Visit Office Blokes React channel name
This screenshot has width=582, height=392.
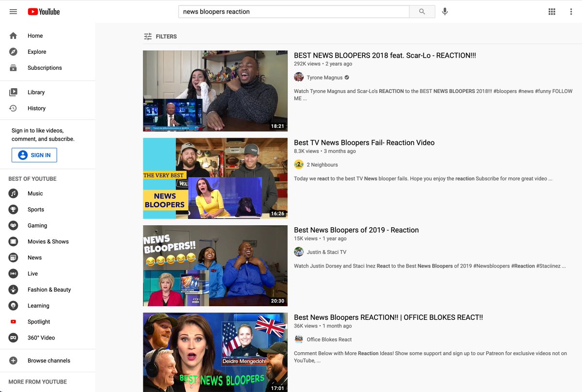click(329, 339)
